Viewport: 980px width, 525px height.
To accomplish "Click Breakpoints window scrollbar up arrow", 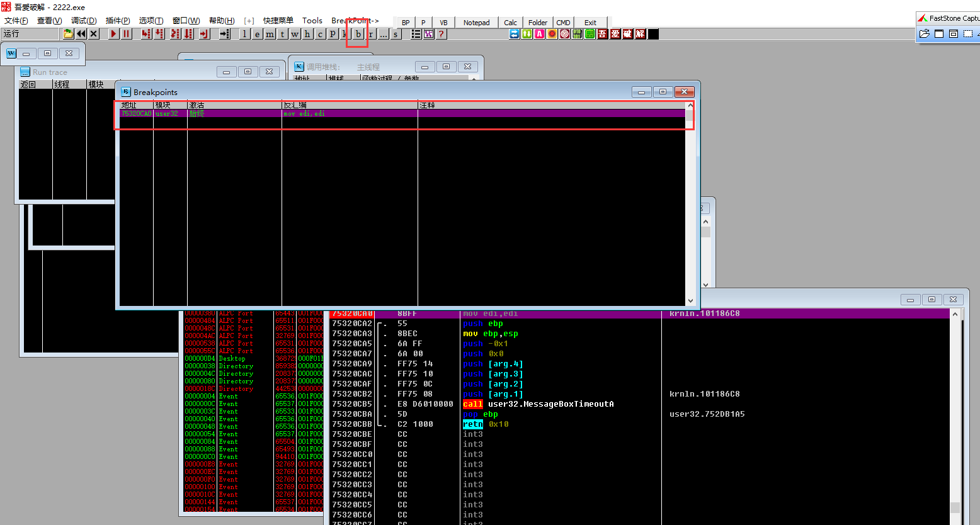I will click(x=690, y=106).
